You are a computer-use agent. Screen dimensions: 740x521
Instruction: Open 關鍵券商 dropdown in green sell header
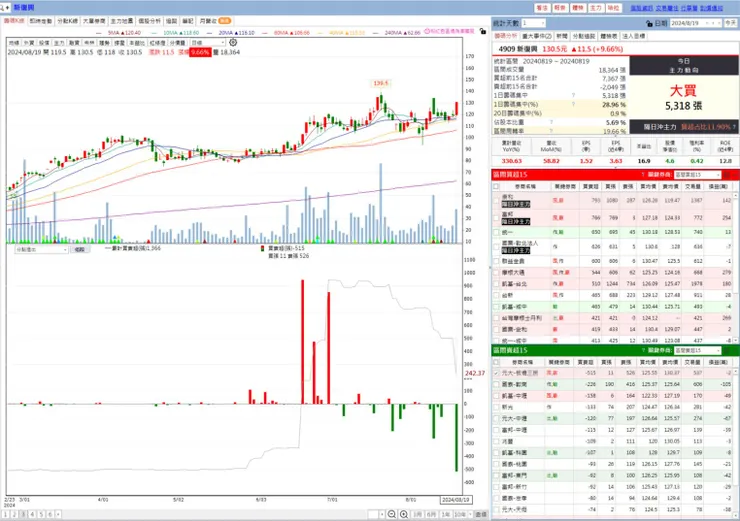pos(698,350)
